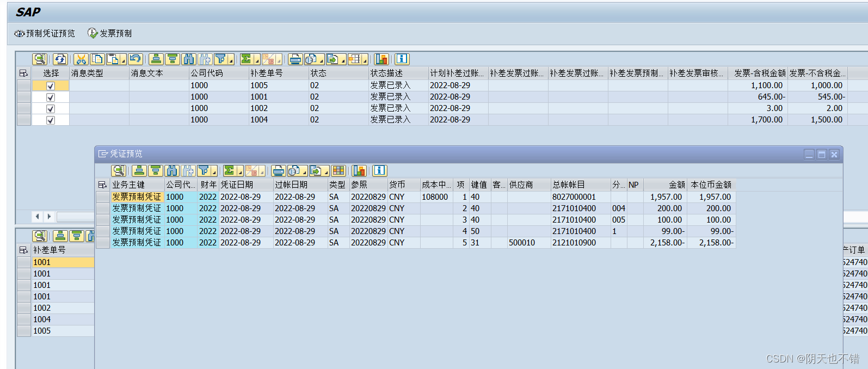Click Total sum icon in 凭证预览 toolbar

click(x=230, y=170)
